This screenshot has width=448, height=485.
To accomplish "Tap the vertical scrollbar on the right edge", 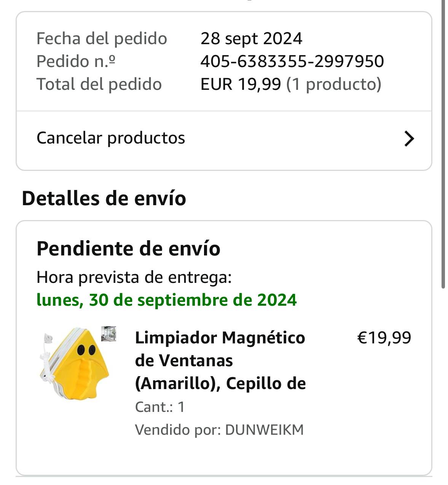I will 443,144.
